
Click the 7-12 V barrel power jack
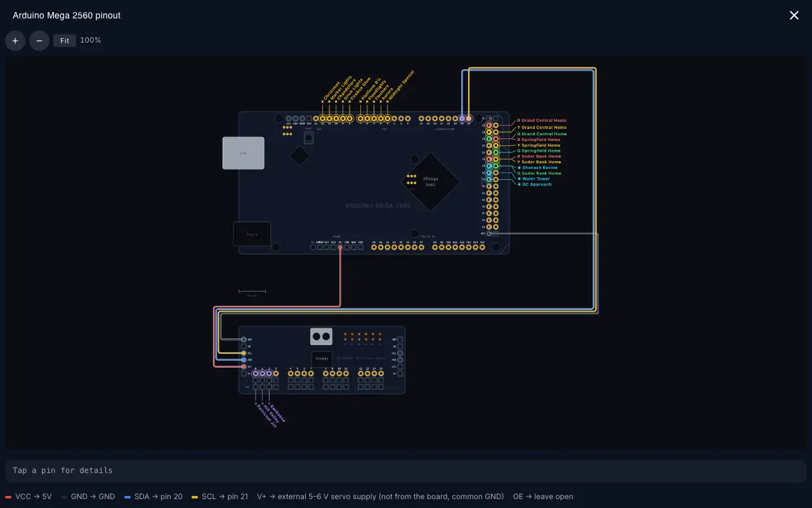point(252,234)
